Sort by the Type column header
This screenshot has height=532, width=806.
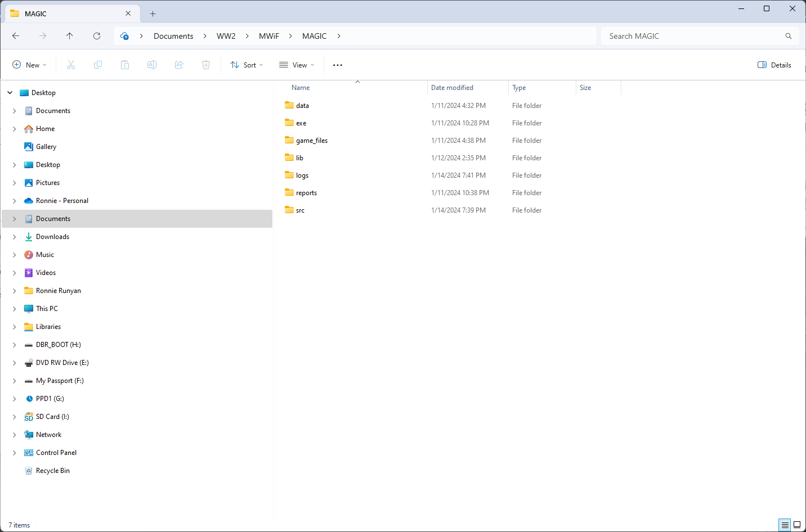click(519, 88)
